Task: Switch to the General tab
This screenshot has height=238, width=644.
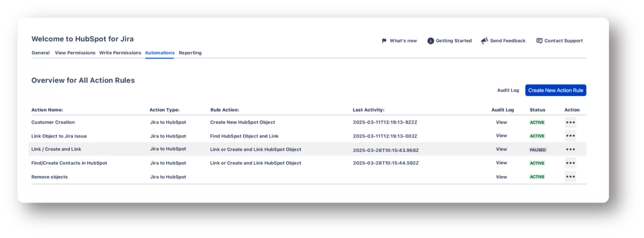Action: point(41,53)
